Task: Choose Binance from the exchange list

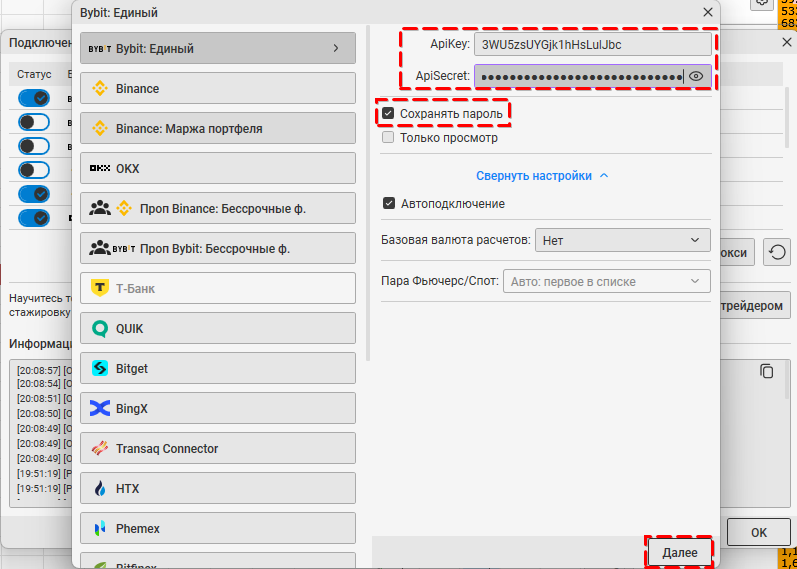Action: click(218, 88)
